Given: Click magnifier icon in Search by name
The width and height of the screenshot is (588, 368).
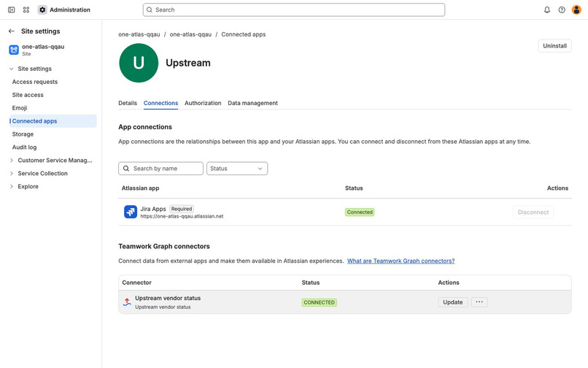Looking at the screenshot, I should [126, 169].
